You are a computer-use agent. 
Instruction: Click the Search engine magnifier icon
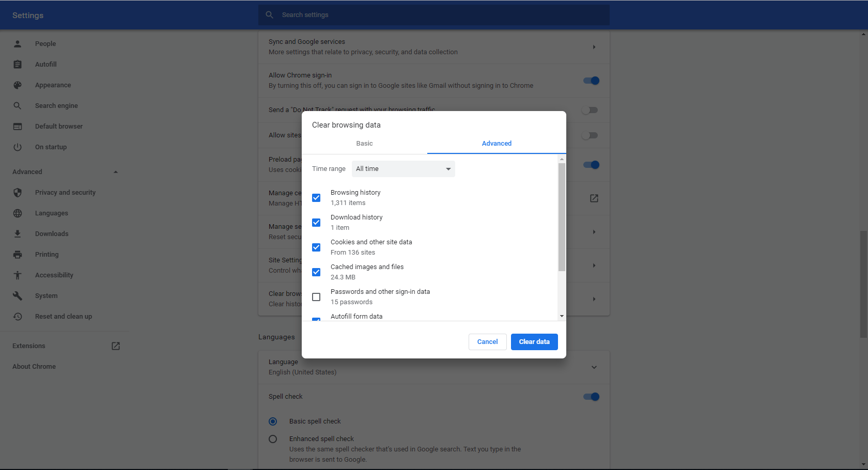pos(18,105)
